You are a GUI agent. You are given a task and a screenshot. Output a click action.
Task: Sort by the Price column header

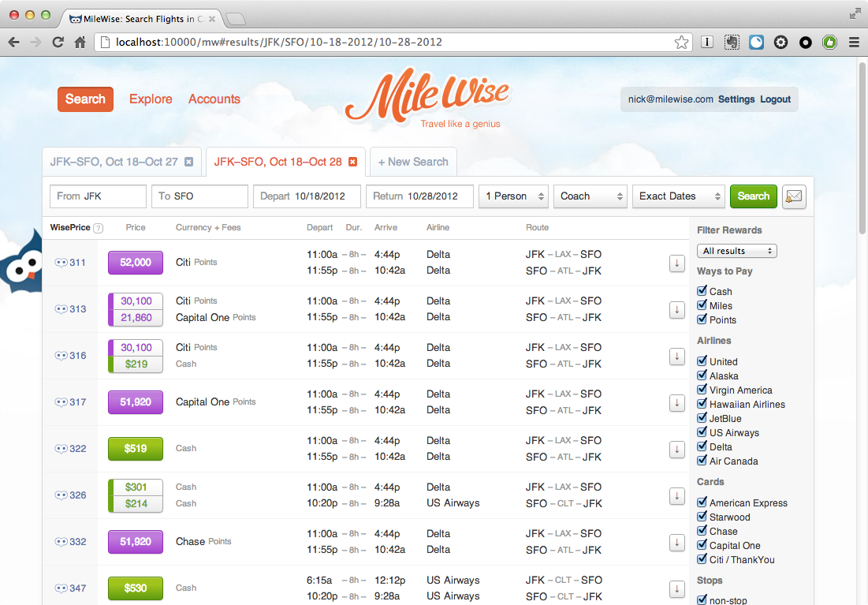136,228
